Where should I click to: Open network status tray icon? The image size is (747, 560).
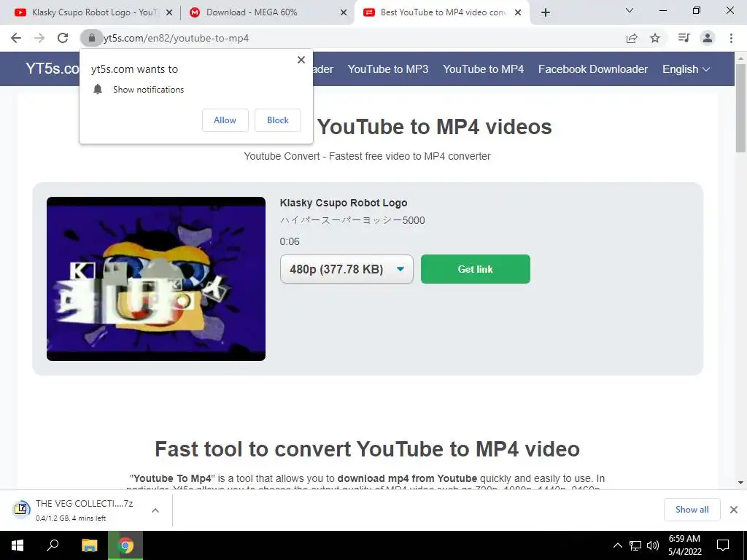click(x=635, y=545)
